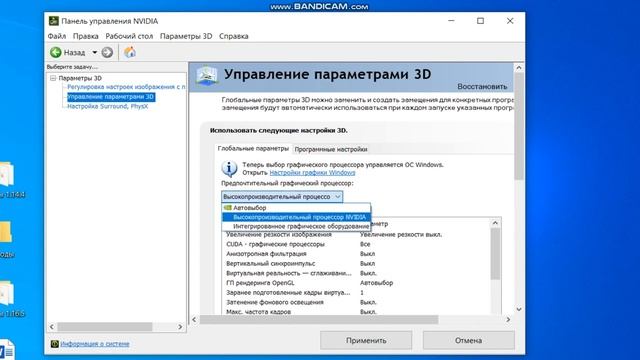Open the preferred graphics processor combo box
The height and width of the screenshot is (360, 640).
[x=282, y=197]
